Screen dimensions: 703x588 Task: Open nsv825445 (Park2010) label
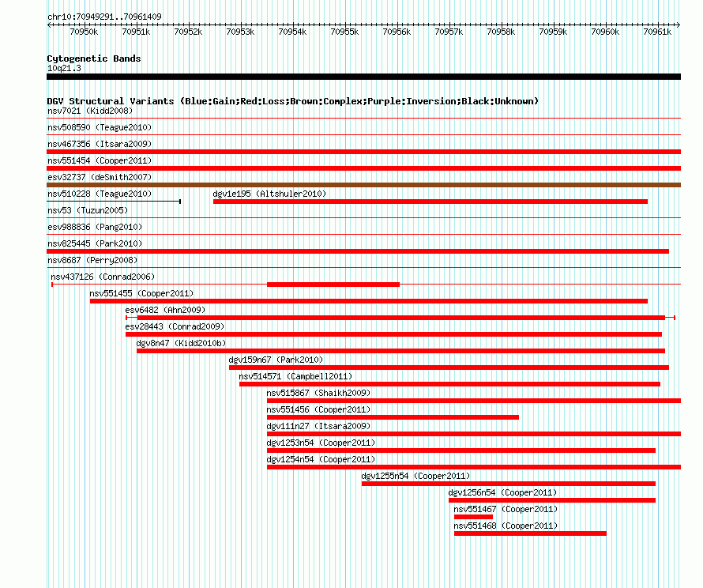tap(95, 243)
